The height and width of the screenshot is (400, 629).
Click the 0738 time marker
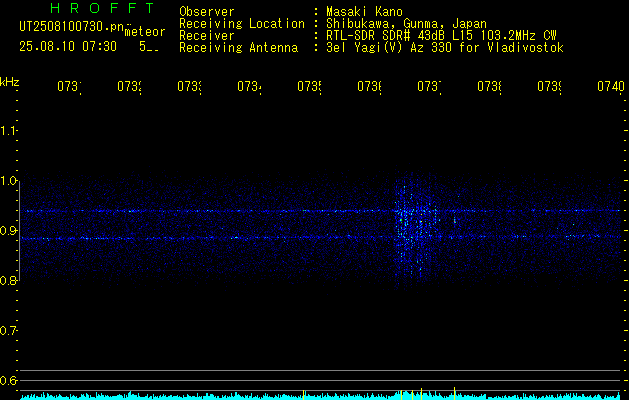(489, 86)
